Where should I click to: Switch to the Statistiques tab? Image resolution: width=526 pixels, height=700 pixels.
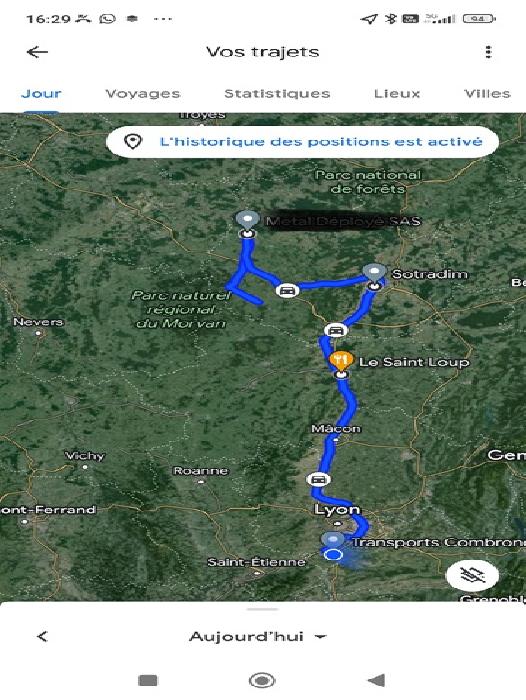coord(277,93)
